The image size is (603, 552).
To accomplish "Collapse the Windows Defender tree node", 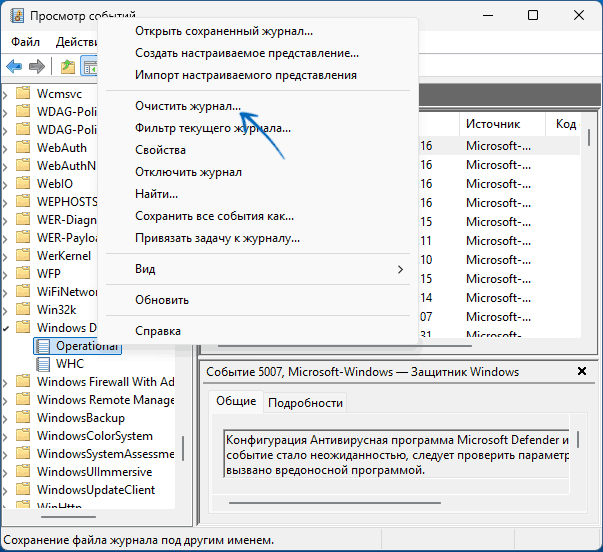I will (5, 329).
